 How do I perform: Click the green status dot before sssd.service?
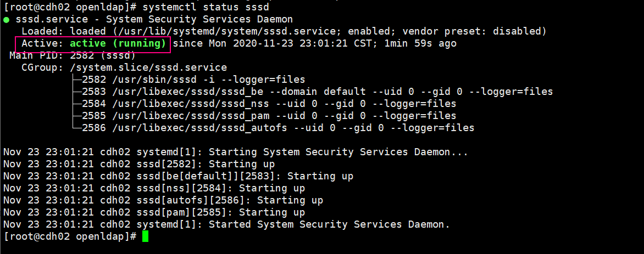click(x=6, y=20)
